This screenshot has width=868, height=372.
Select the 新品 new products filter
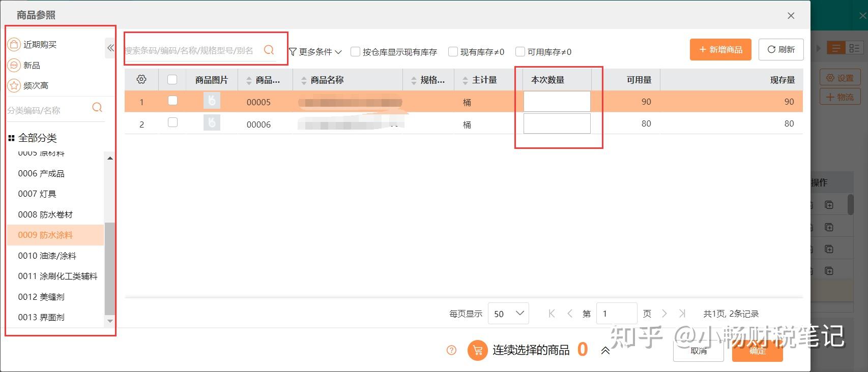coord(24,65)
